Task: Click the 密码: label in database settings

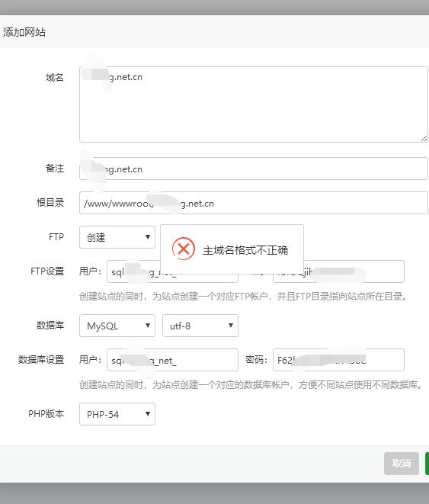Action: click(256, 360)
